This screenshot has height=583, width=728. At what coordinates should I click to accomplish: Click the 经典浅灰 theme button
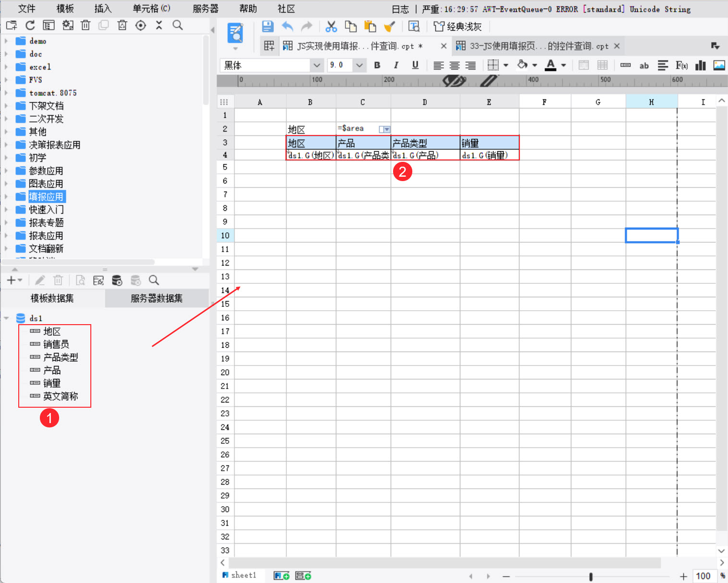tap(457, 26)
